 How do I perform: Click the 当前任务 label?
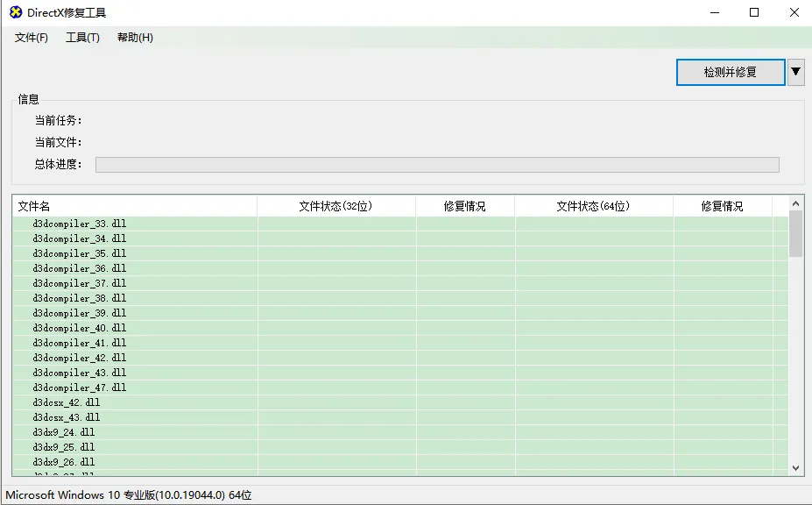tap(58, 121)
